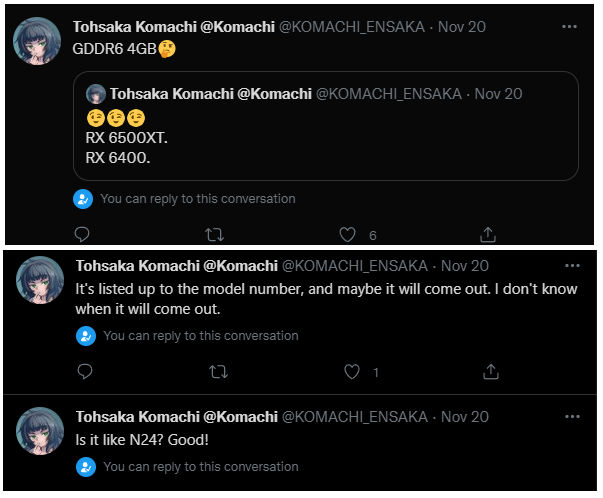The image size is (603, 498).
Task: Click avatar on the model number tweet
Action: coord(41,284)
